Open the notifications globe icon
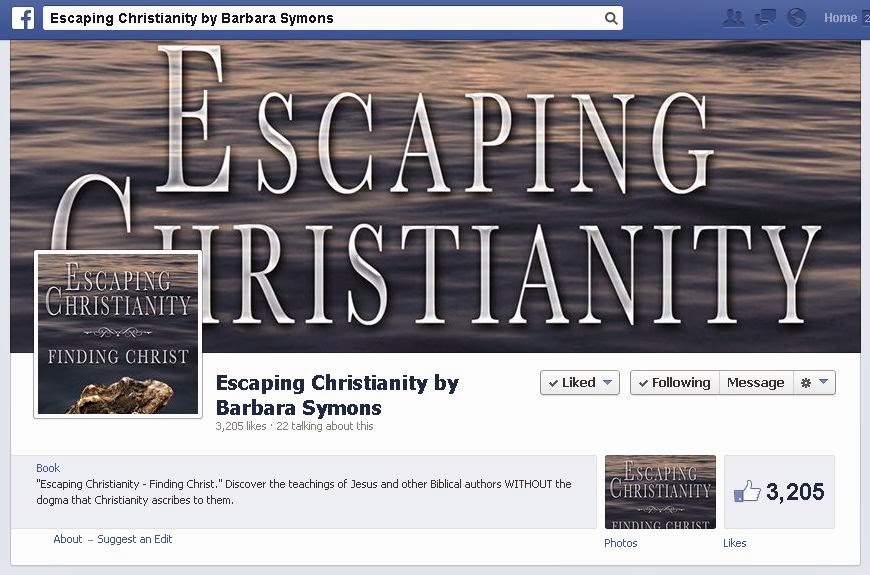This screenshot has width=870, height=575. coord(796,18)
